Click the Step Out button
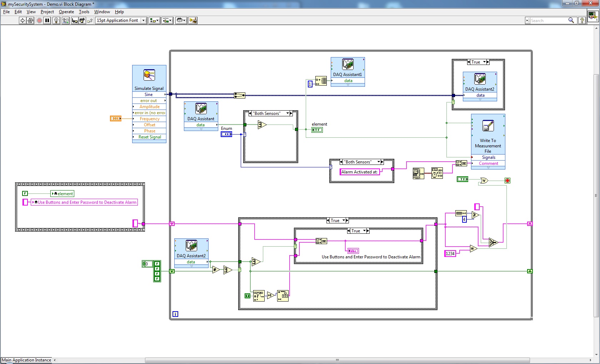The image size is (600, 364). 90,20
